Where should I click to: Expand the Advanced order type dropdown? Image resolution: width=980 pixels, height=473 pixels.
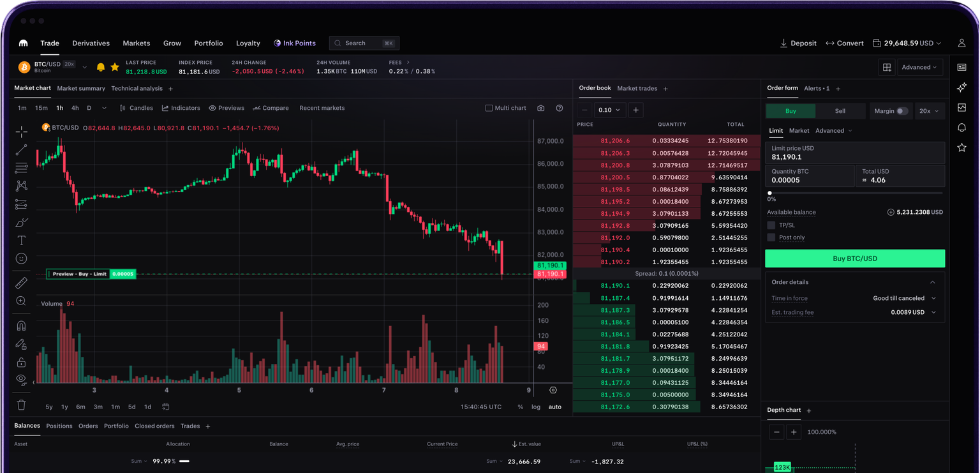pyautogui.click(x=833, y=131)
